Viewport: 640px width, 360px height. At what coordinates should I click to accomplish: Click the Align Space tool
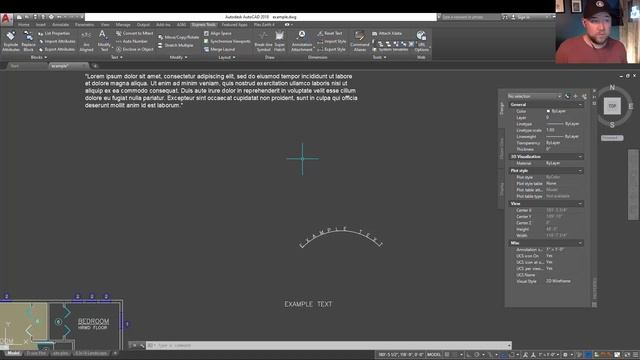(218, 33)
